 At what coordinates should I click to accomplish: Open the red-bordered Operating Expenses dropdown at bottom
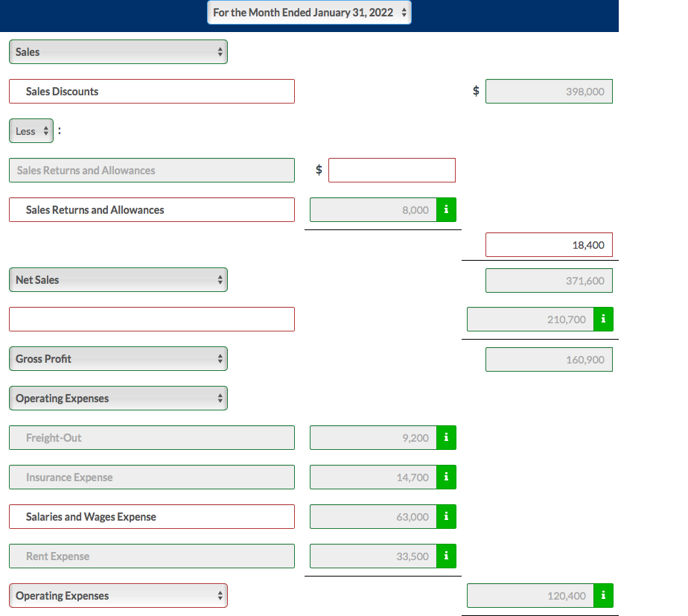point(118,595)
